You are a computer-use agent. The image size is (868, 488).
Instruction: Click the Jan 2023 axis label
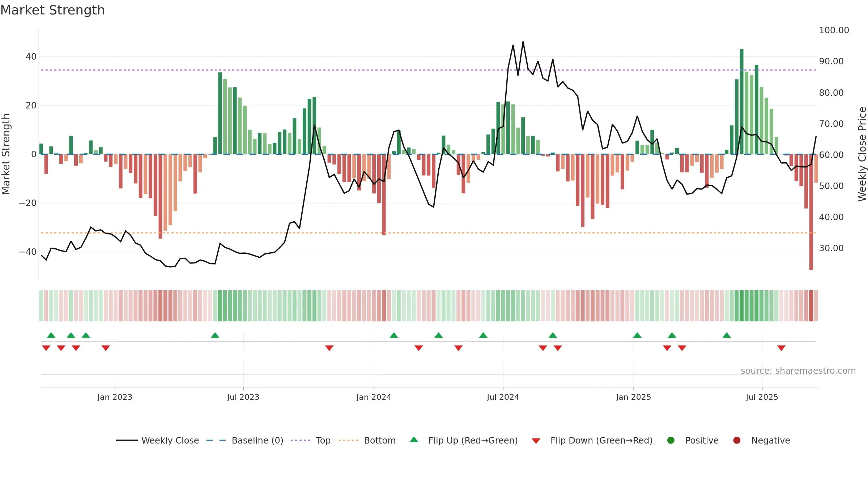(x=115, y=397)
